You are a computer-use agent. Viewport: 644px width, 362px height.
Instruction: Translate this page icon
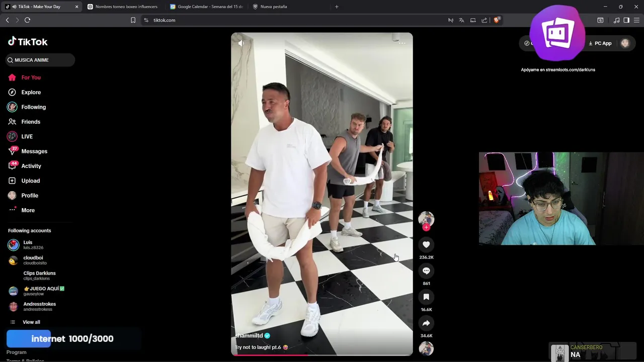461,20
